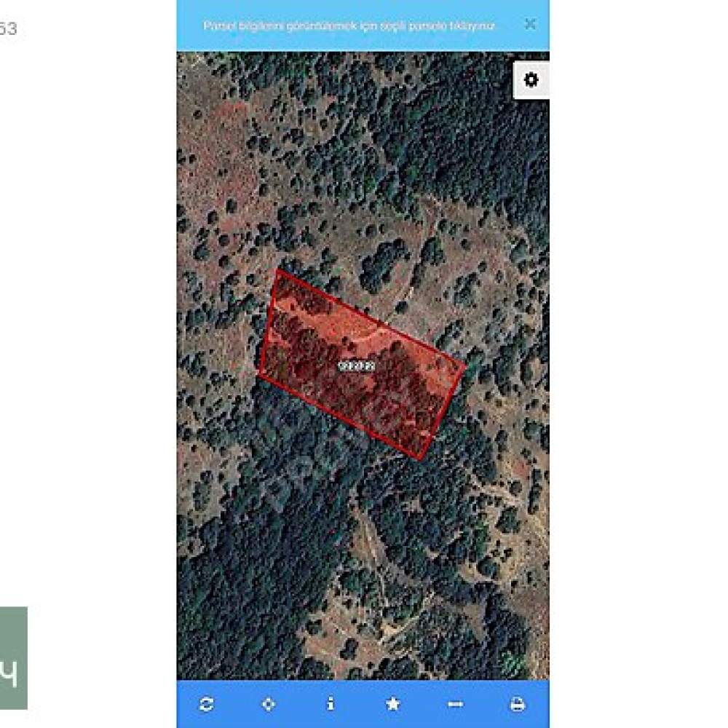Click the bottom blue toolbar between star and minus
This screenshot has width=728, height=728.
click(x=424, y=704)
